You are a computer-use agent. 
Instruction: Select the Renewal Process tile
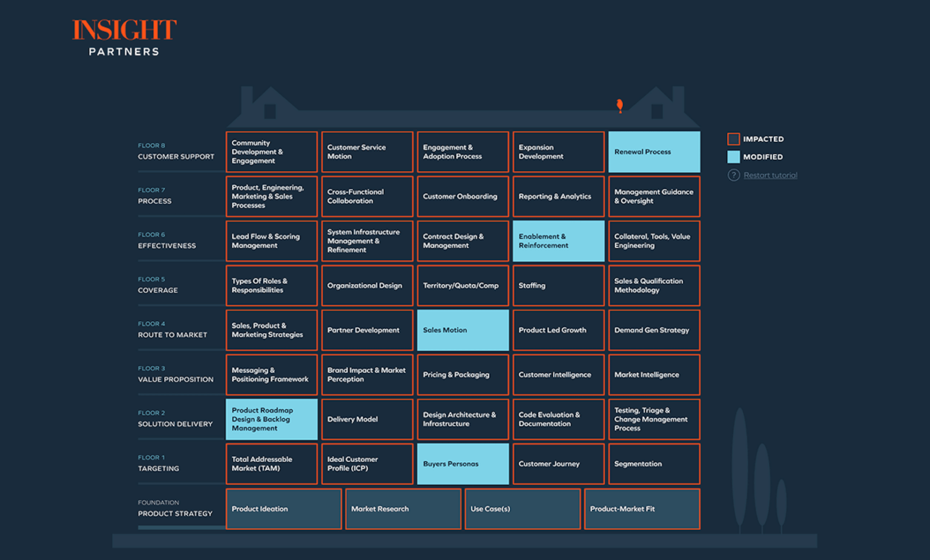pyautogui.click(x=654, y=152)
